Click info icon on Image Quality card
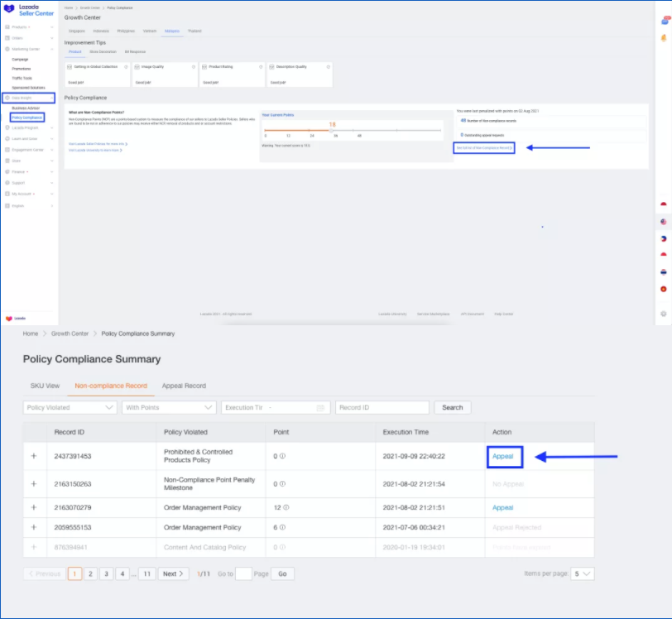This screenshot has width=672, height=619. click(194, 67)
